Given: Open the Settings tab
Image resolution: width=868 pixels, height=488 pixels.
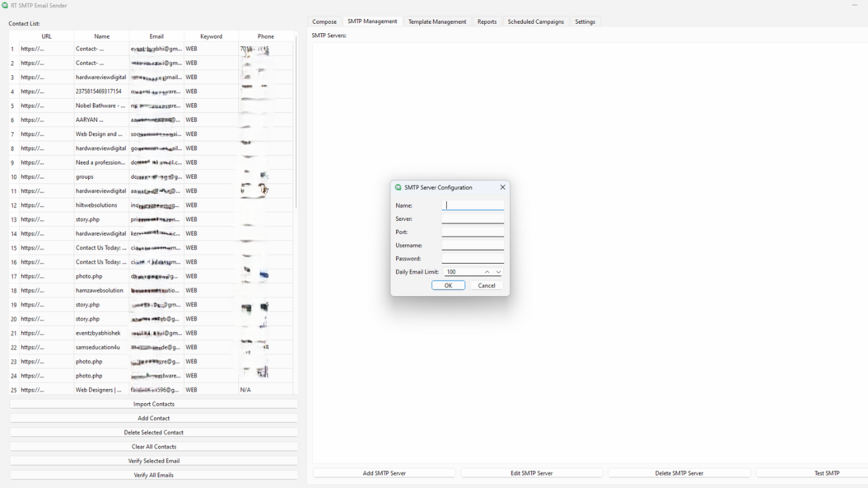Looking at the screenshot, I should point(585,21).
